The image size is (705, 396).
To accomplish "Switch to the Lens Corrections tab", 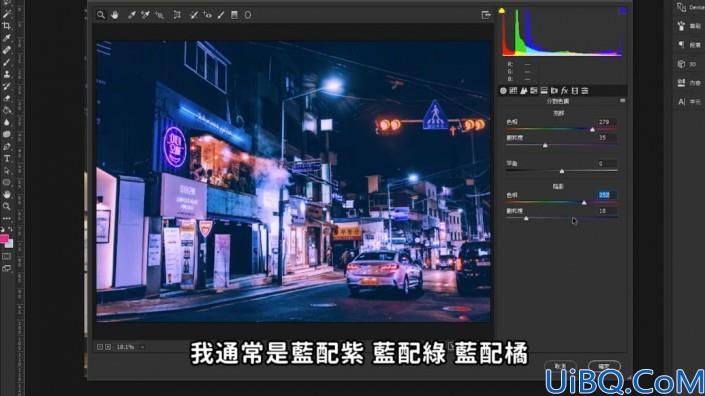I will coord(554,90).
